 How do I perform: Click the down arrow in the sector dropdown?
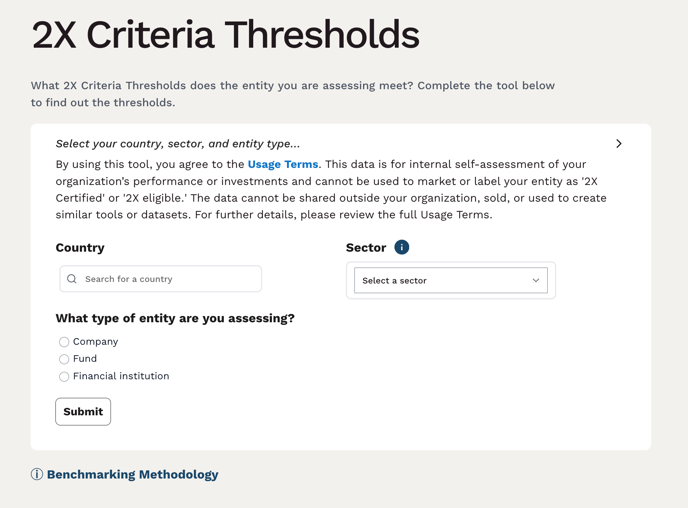coord(536,281)
